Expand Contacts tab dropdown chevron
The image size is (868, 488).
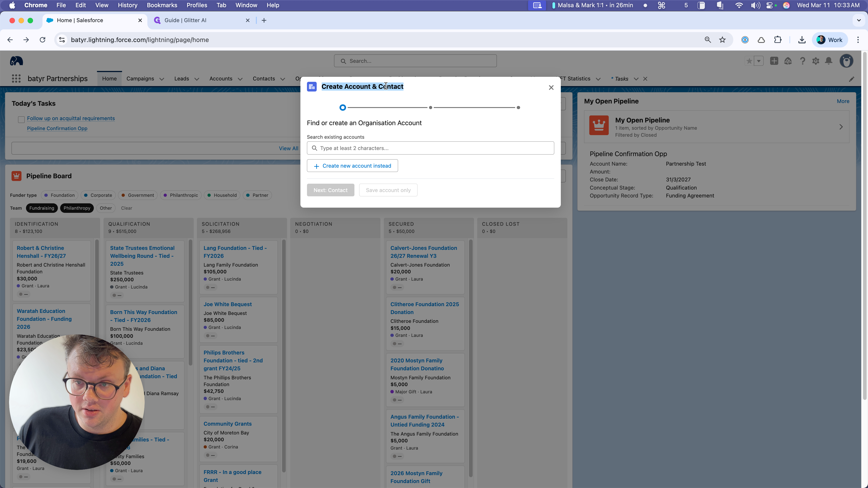pyautogui.click(x=283, y=79)
